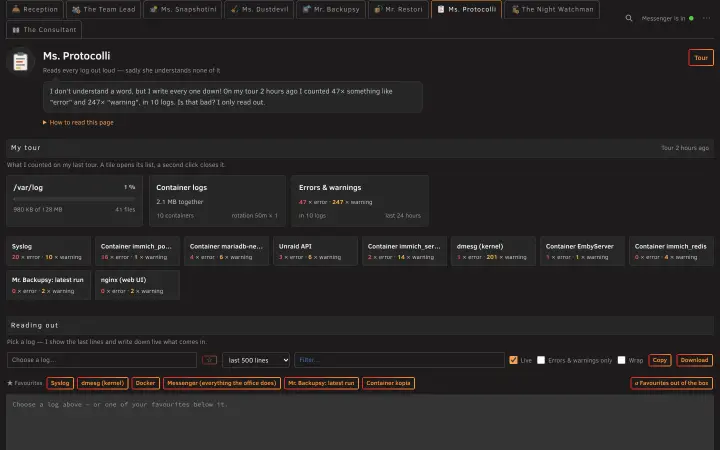The width and height of the screenshot is (720, 450).
Task: Toggle the Live checkbox
Action: [x=513, y=360]
